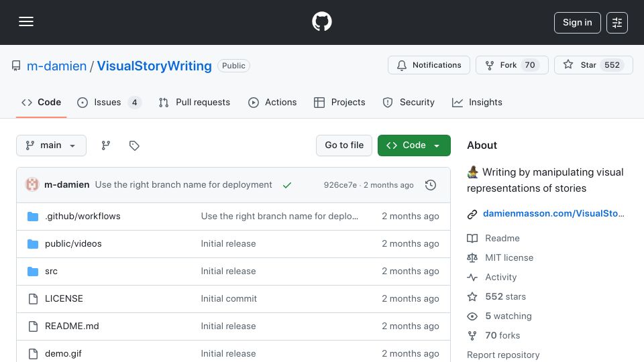Open the LICENSE file
Screen dimensions: 644x362
pyautogui.click(x=64, y=299)
